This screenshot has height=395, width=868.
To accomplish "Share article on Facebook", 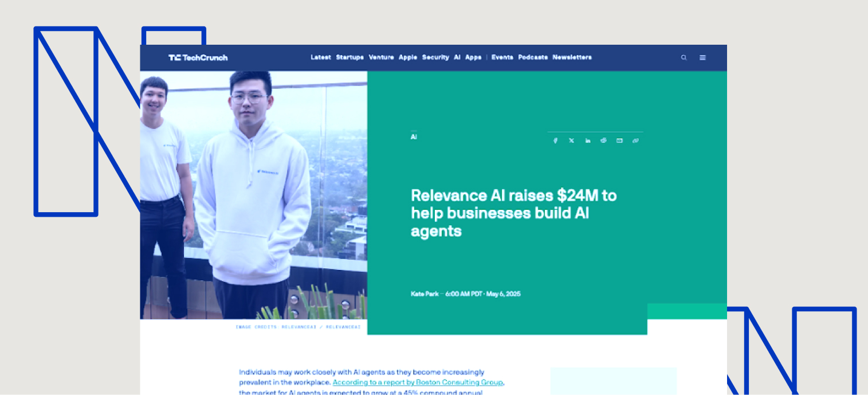I will [x=555, y=140].
